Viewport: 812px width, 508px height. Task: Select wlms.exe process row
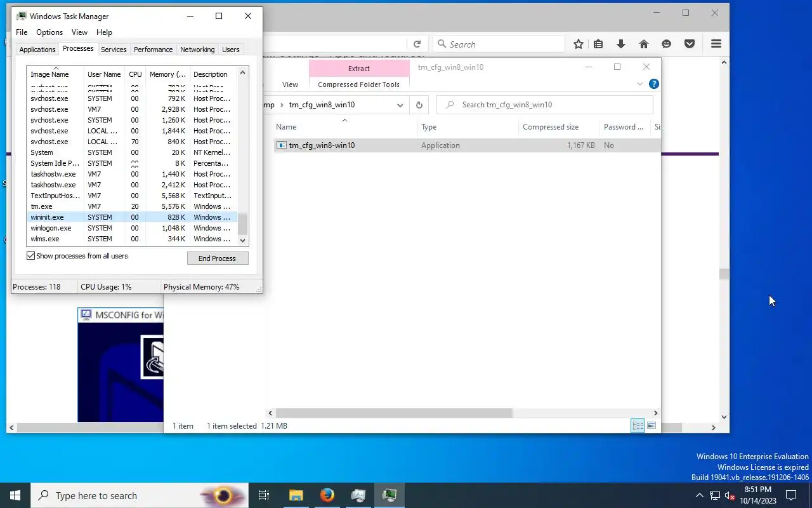131,239
